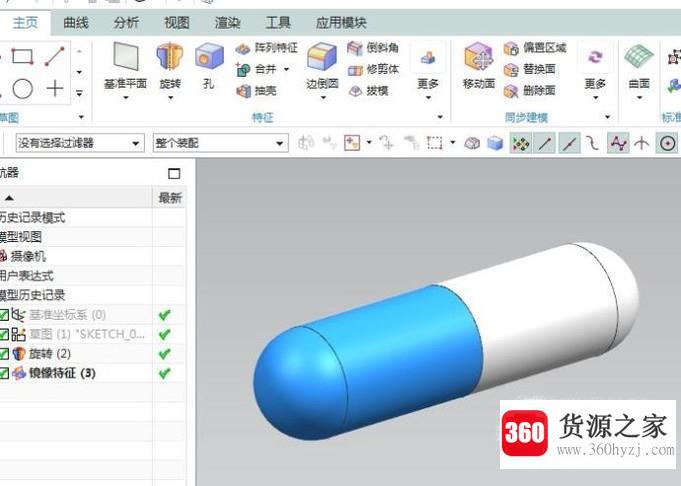Select the rectangle sketch tool
The width and height of the screenshot is (681, 486).
coord(23,56)
